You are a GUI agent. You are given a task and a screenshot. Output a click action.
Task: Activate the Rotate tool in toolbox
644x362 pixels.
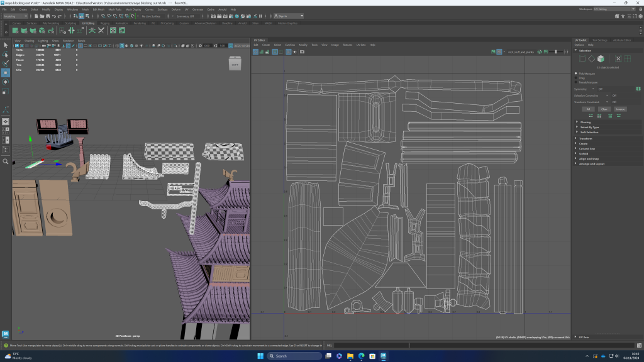pos(6,82)
